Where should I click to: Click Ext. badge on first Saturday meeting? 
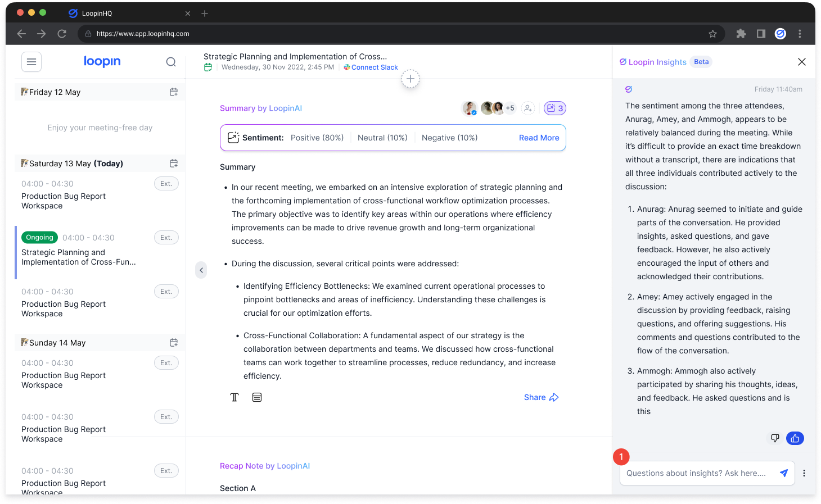[166, 184]
